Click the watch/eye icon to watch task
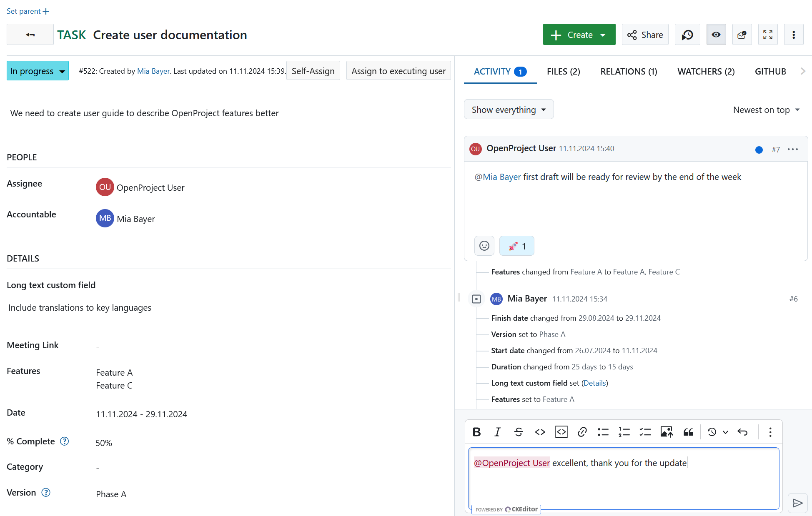This screenshot has width=812, height=516. pos(716,34)
